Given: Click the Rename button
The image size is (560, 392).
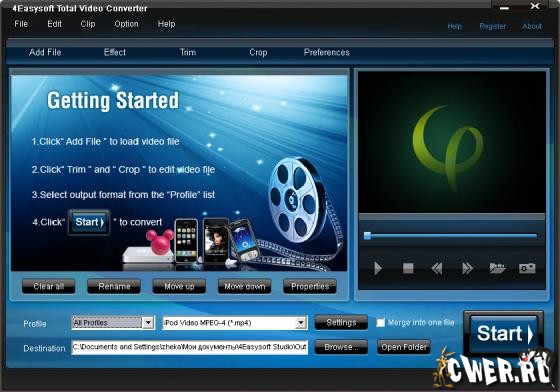Looking at the screenshot, I should (114, 286).
